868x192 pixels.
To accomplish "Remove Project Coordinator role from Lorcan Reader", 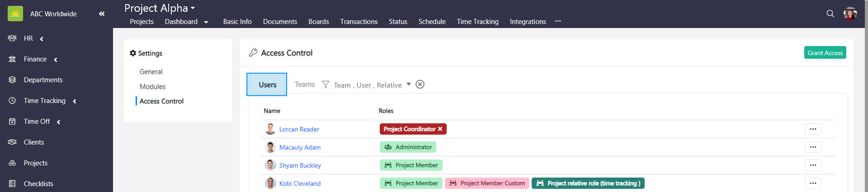I will point(440,129).
